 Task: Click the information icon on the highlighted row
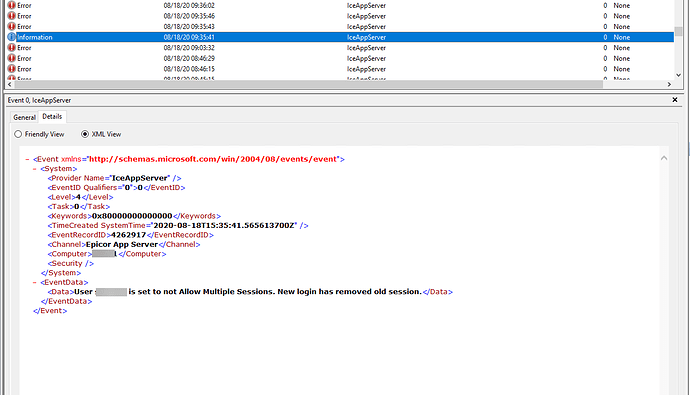[11, 37]
